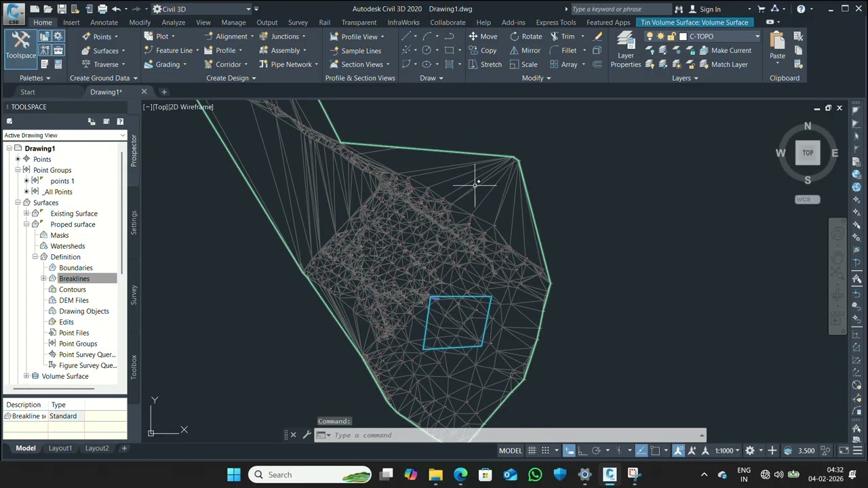Select the Move tool
The height and width of the screenshot is (488, 868).
482,37
